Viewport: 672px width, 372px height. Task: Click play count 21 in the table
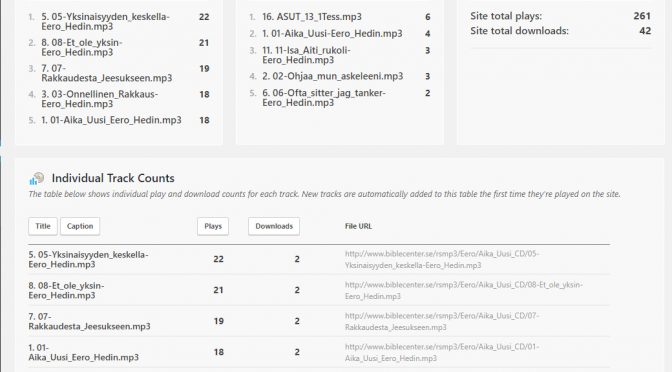[x=219, y=290]
